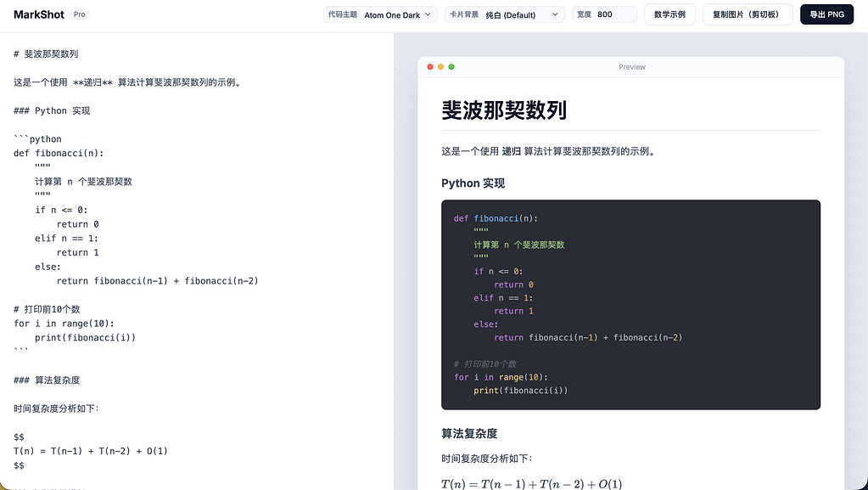
Task: Click the 数学示例 button
Action: point(669,14)
